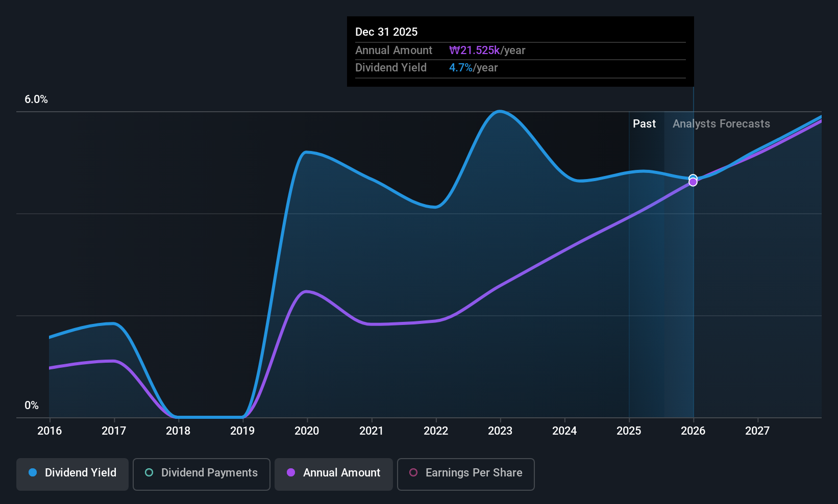
Task: Click the Annual Amount tooltip row label
Action: [x=393, y=51]
